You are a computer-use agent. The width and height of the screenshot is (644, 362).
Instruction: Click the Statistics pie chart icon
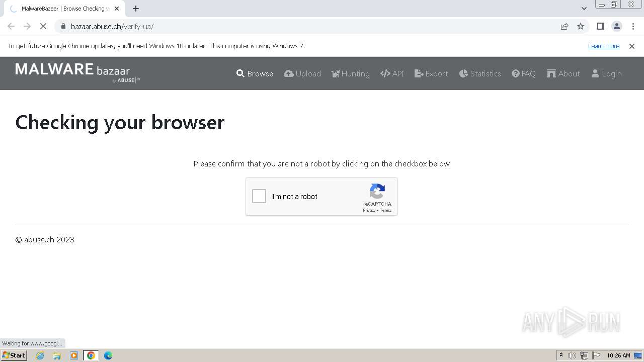(x=463, y=73)
